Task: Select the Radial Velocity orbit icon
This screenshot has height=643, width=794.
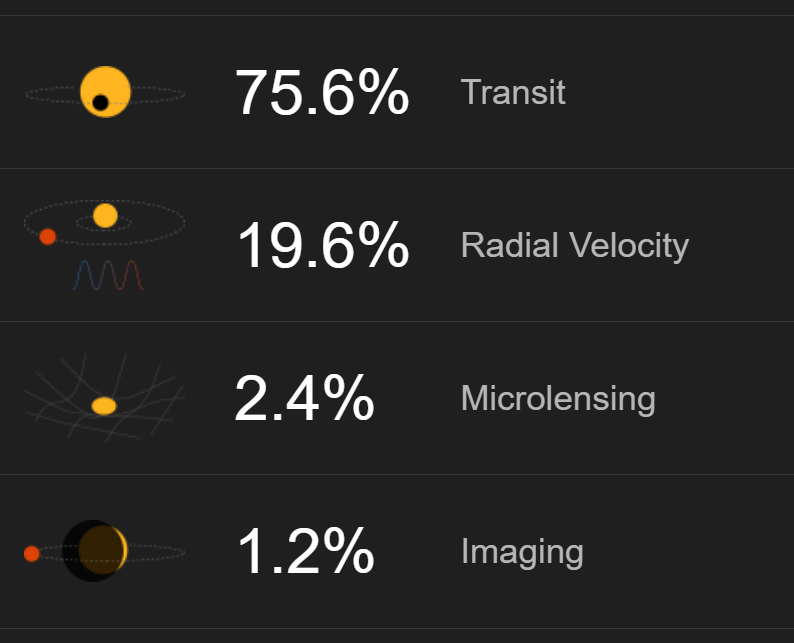Action: 105,245
